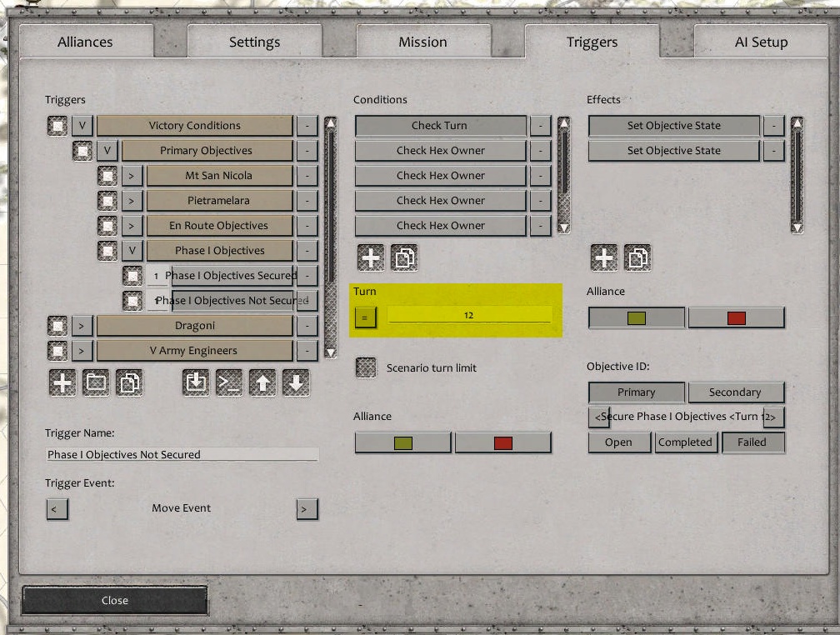Delete Pietramelara trigger via minus button
This screenshot has width=840, height=635.
tap(307, 200)
